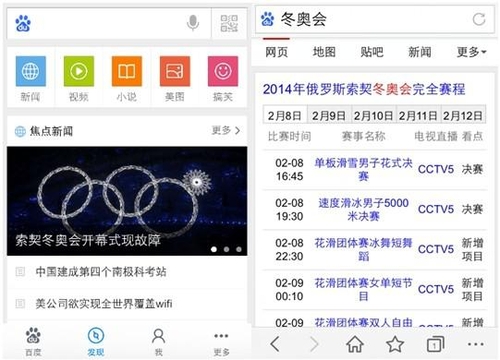Open the three-dot menu in browser toolbar
The width and height of the screenshot is (500, 360).
[476, 344]
